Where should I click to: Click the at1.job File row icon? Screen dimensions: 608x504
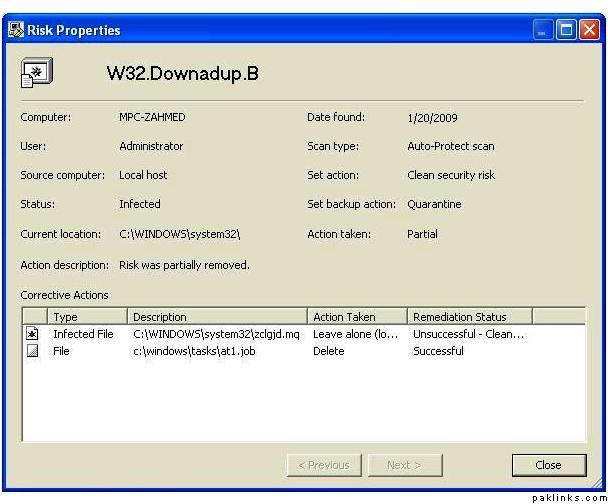(33, 351)
